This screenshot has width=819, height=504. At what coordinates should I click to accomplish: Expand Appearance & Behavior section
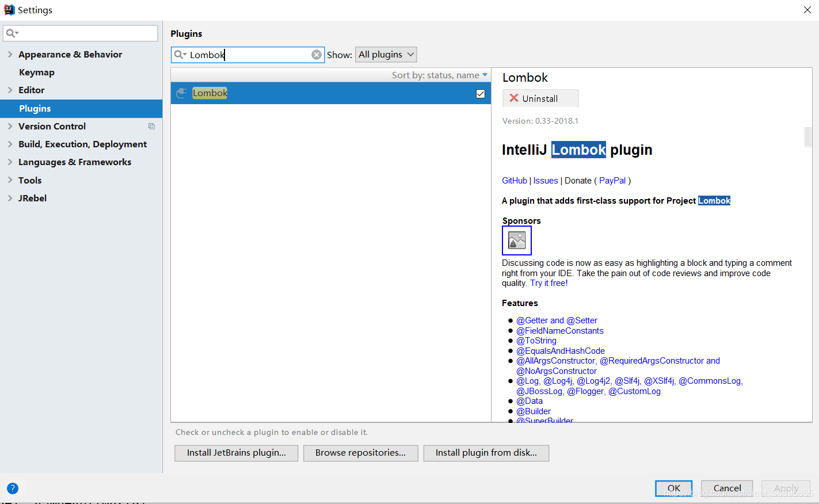pyautogui.click(x=10, y=55)
